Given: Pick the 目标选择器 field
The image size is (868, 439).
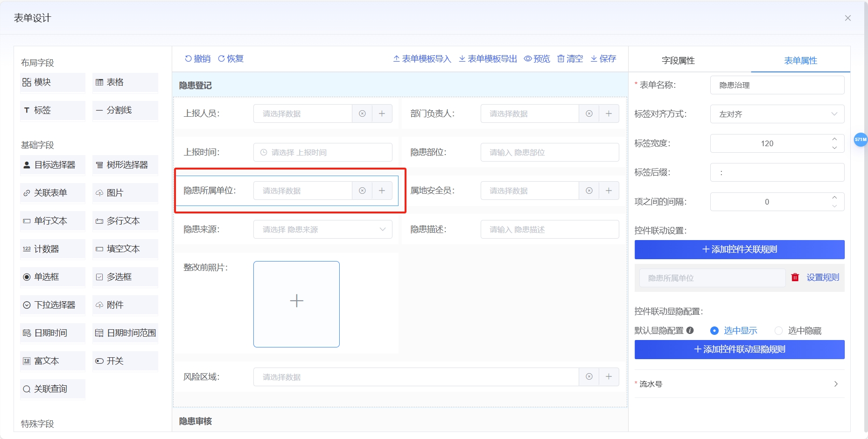Looking at the screenshot, I should coord(53,165).
